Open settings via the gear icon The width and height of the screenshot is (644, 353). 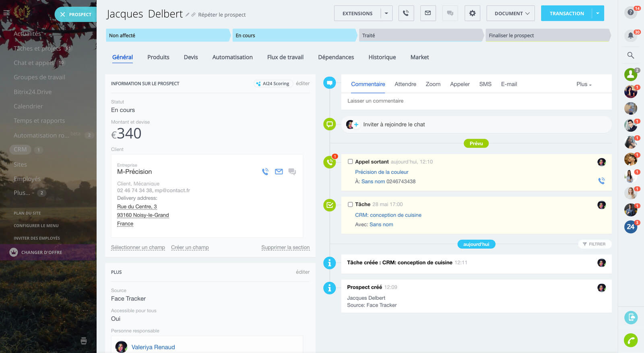pyautogui.click(x=472, y=13)
